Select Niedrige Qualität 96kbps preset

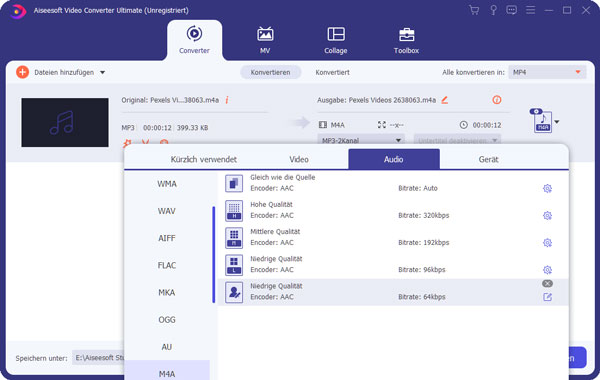(x=393, y=265)
